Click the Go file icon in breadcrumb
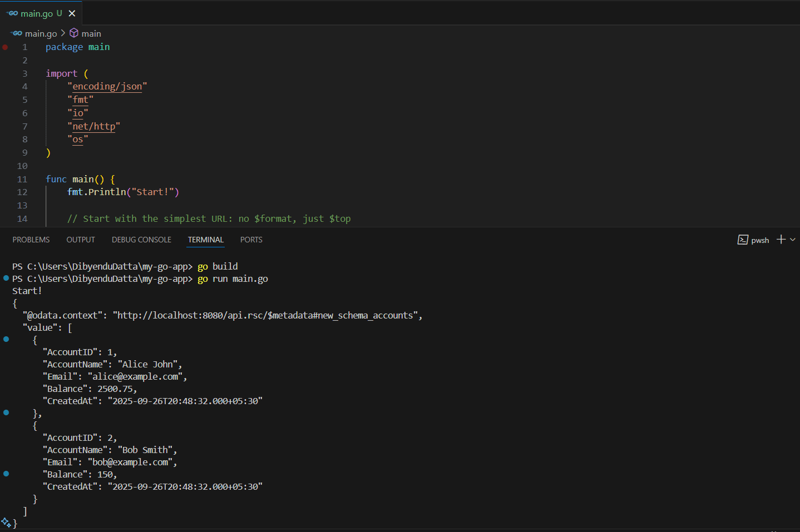 point(17,33)
